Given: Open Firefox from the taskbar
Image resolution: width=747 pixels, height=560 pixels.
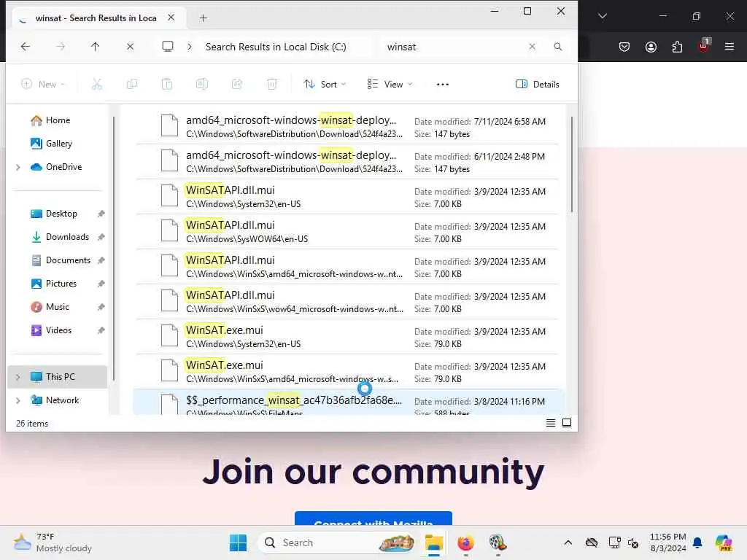Looking at the screenshot, I should pos(465,542).
